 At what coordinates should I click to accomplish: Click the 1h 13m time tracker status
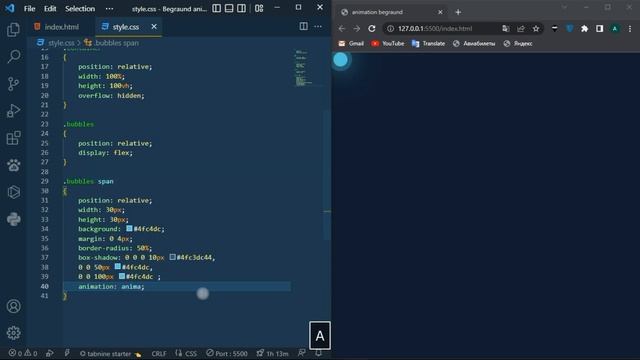[272, 353]
